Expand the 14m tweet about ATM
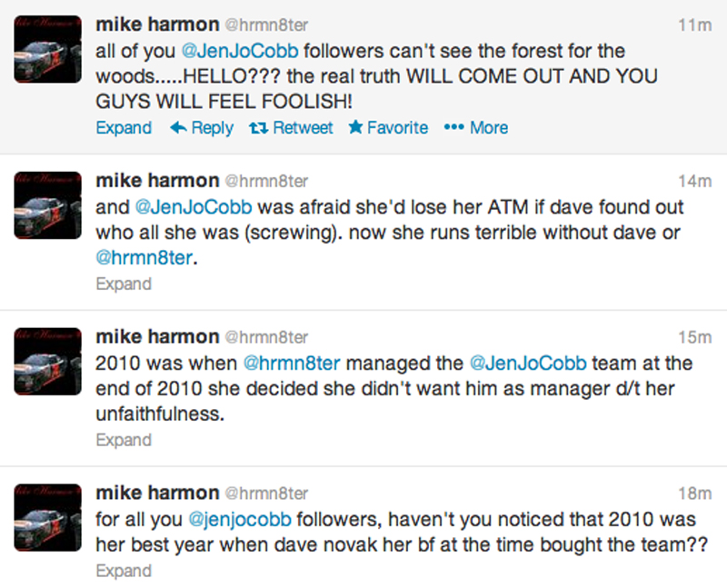This screenshot has width=727, height=588. pos(124,284)
